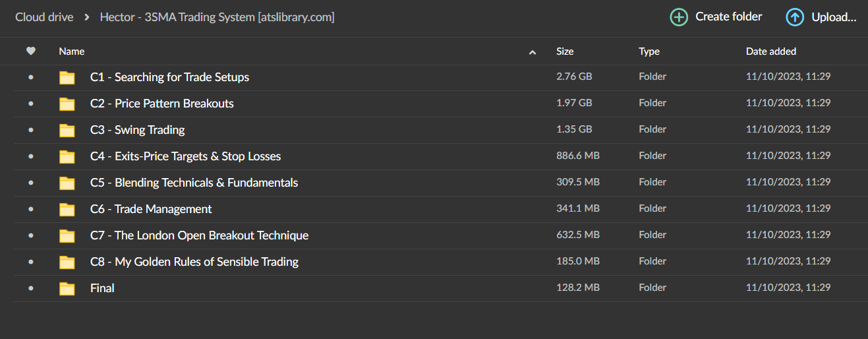Click the Create folder plus icon

(x=679, y=17)
